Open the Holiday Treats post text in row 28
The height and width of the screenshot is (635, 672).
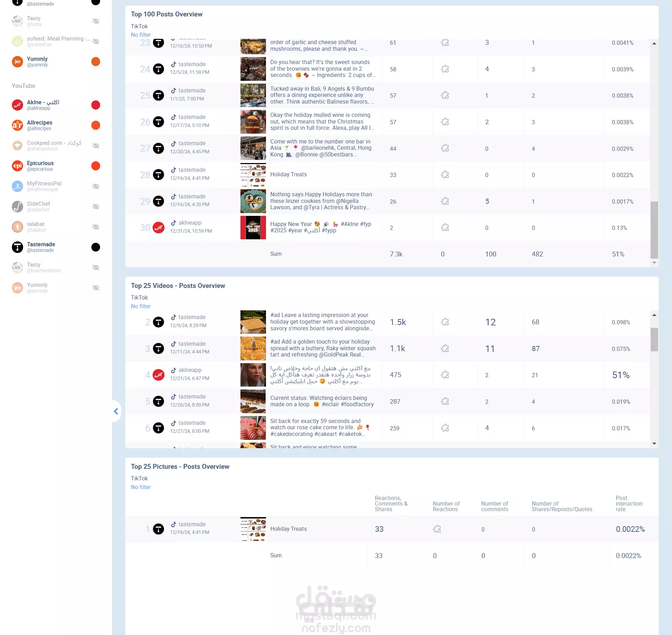click(x=288, y=174)
